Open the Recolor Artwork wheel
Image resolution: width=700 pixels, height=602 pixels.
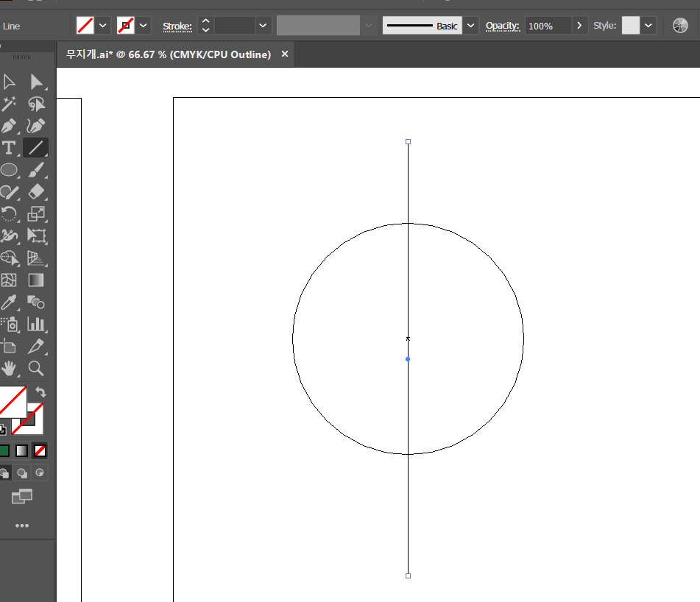pyautogui.click(x=680, y=26)
